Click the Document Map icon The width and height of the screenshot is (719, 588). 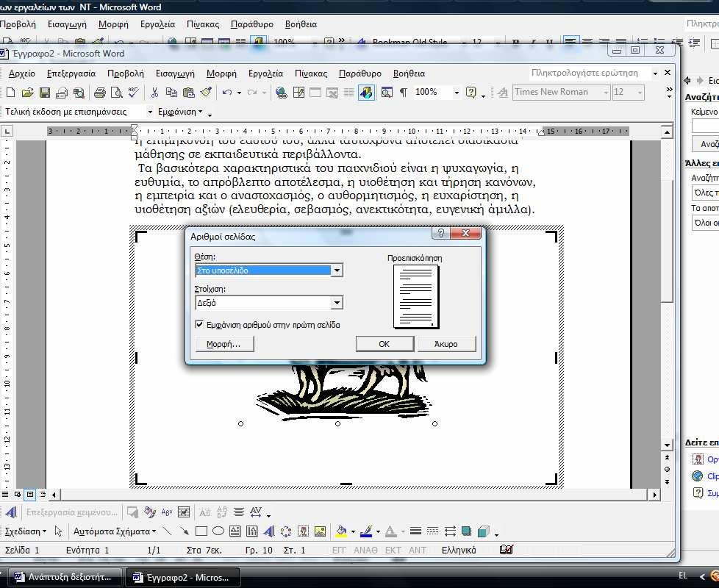point(387,93)
